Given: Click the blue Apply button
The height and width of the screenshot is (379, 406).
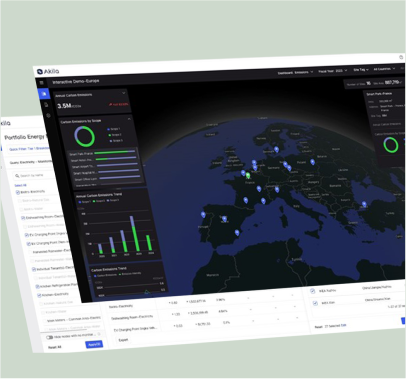Looking at the screenshot, I should point(94,344).
